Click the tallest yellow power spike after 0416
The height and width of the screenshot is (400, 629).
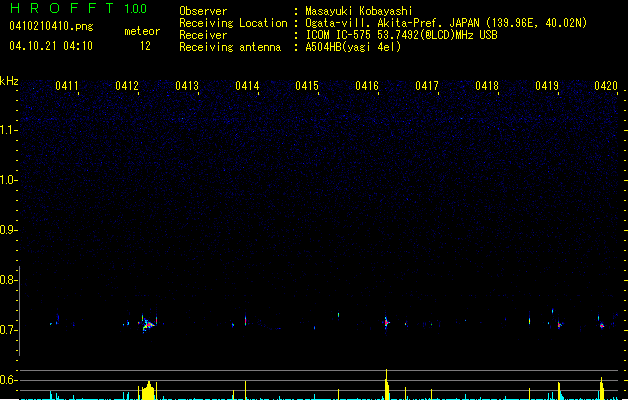click(387, 385)
